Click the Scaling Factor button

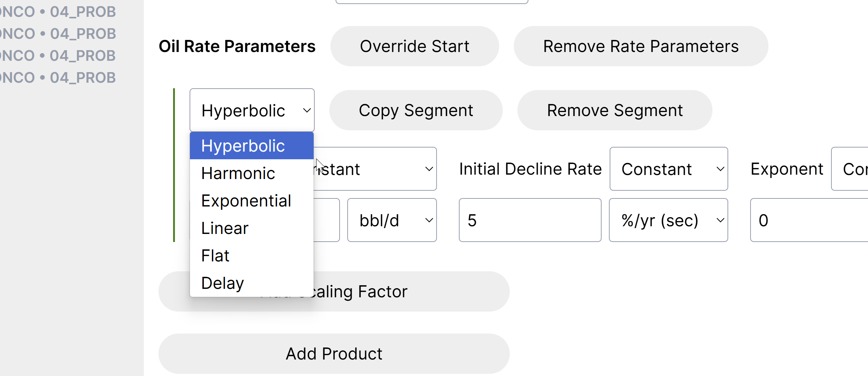pos(403,291)
